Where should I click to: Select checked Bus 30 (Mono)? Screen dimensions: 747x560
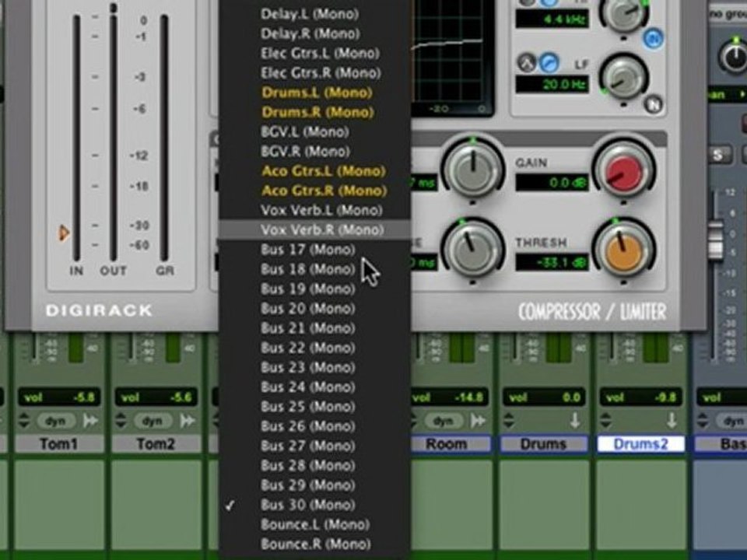pyautogui.click(x=314, y=505)
